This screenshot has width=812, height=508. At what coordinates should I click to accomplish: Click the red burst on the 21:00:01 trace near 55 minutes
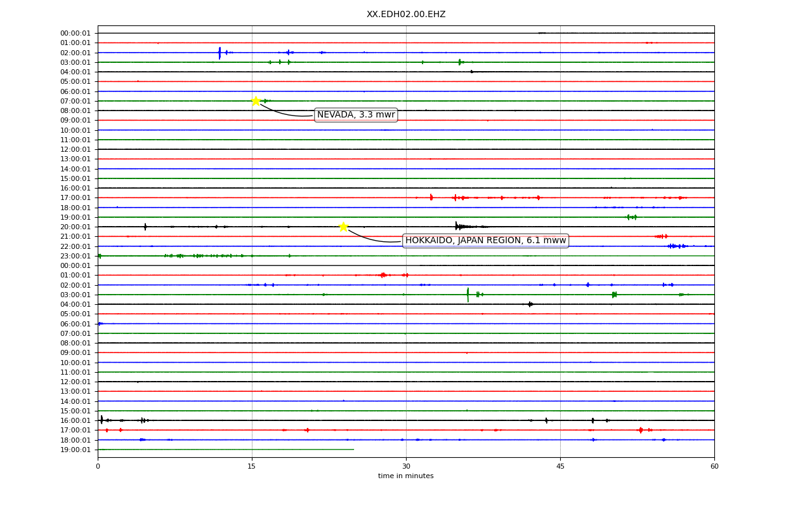[x=661, y=236]
